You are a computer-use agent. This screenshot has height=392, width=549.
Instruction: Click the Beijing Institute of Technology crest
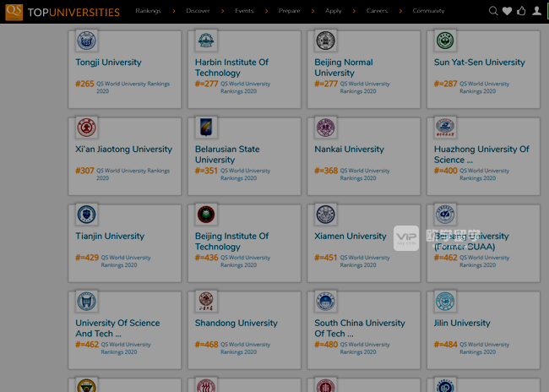point(206,215)
